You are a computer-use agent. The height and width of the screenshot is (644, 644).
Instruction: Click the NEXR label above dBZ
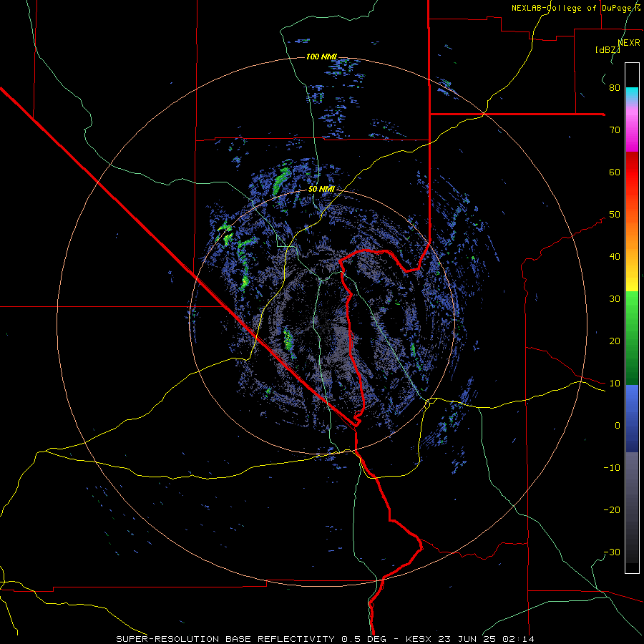tap(629, 43)
